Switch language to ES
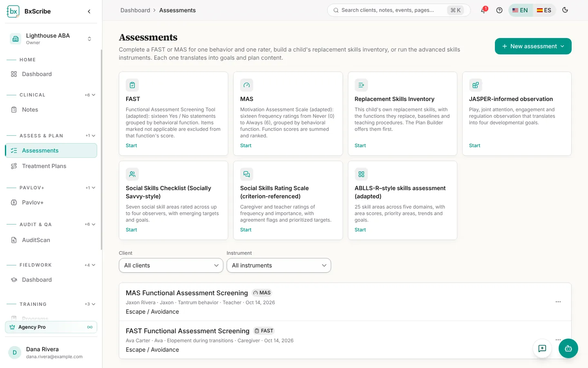 click(544, 10)
